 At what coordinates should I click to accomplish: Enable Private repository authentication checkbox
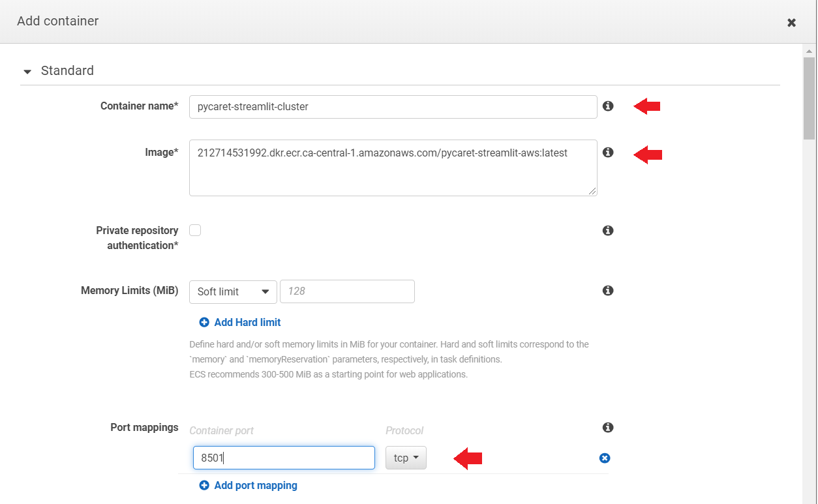(x=195, y=230)
